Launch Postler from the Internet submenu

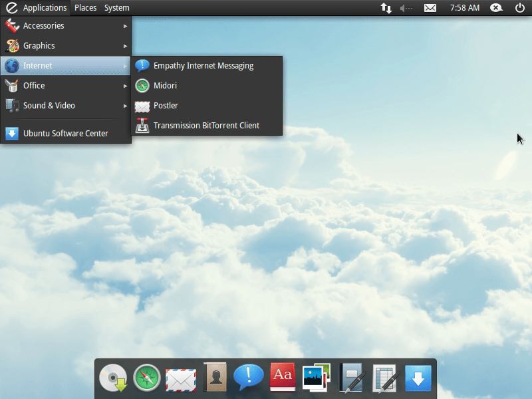pos(207,106)
